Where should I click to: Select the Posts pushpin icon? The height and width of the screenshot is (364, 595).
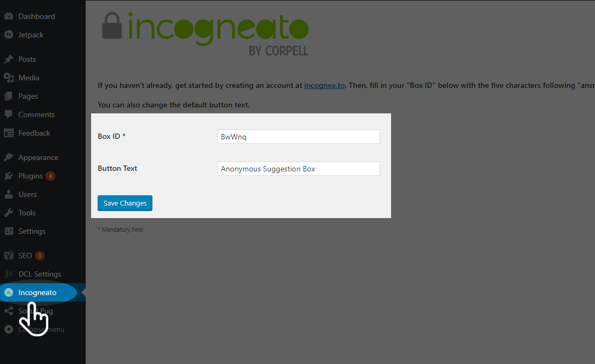9,59
